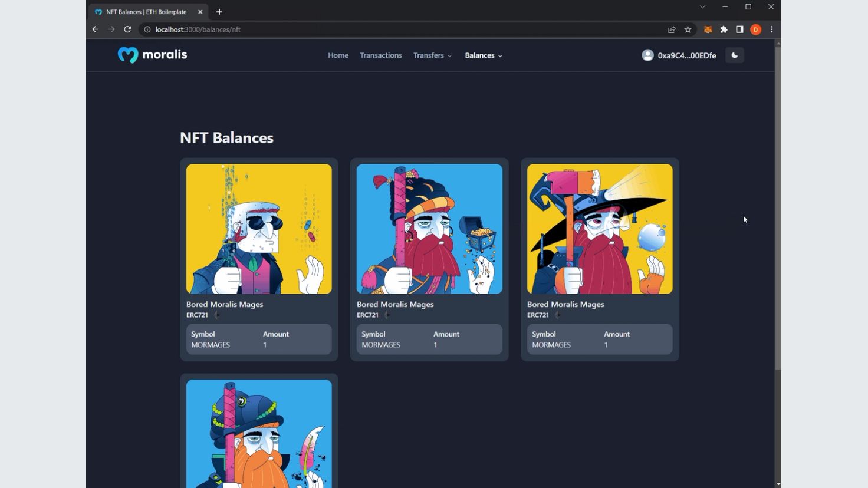The image size is (868, 488).
Task: Click the Moralis logo in the header
Action: [x=152, y=55]
